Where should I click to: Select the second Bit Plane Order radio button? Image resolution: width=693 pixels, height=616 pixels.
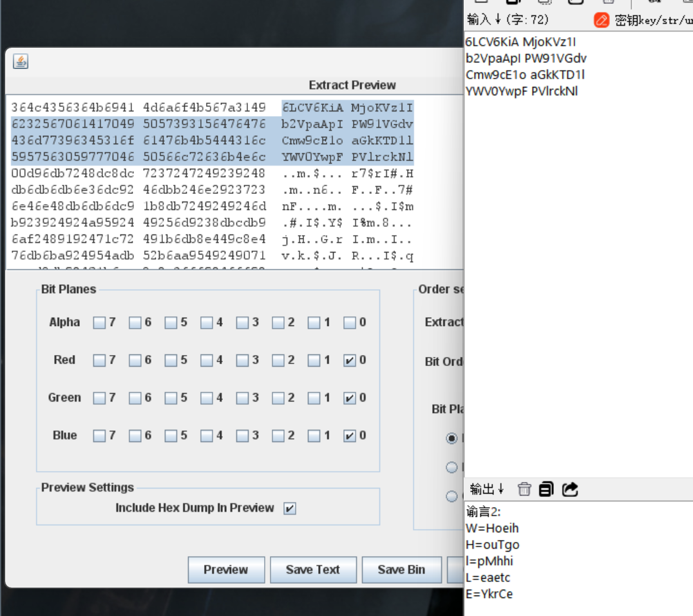tap(451, 467)
